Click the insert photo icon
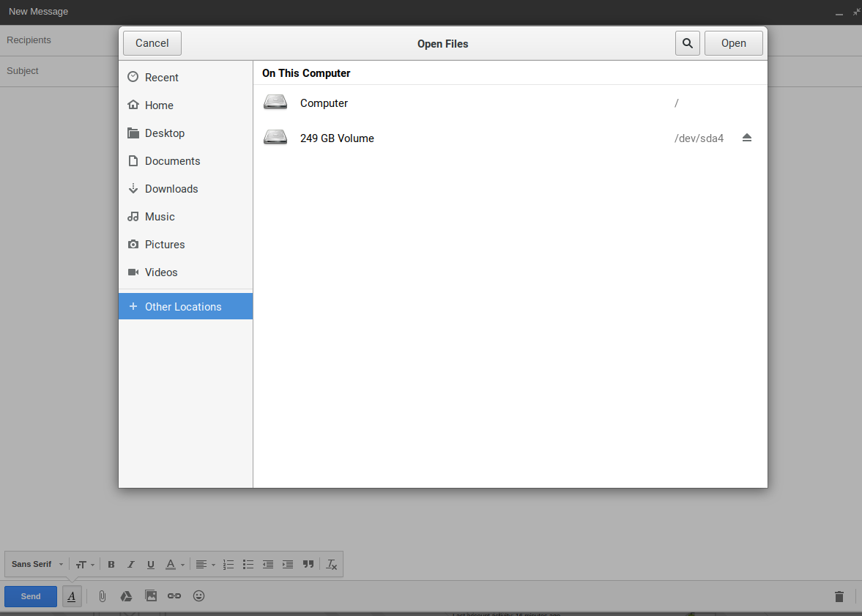 pos(151,596)
